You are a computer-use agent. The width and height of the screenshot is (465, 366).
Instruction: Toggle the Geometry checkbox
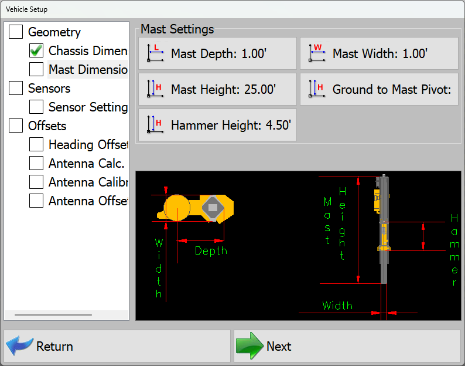point(16,32)
